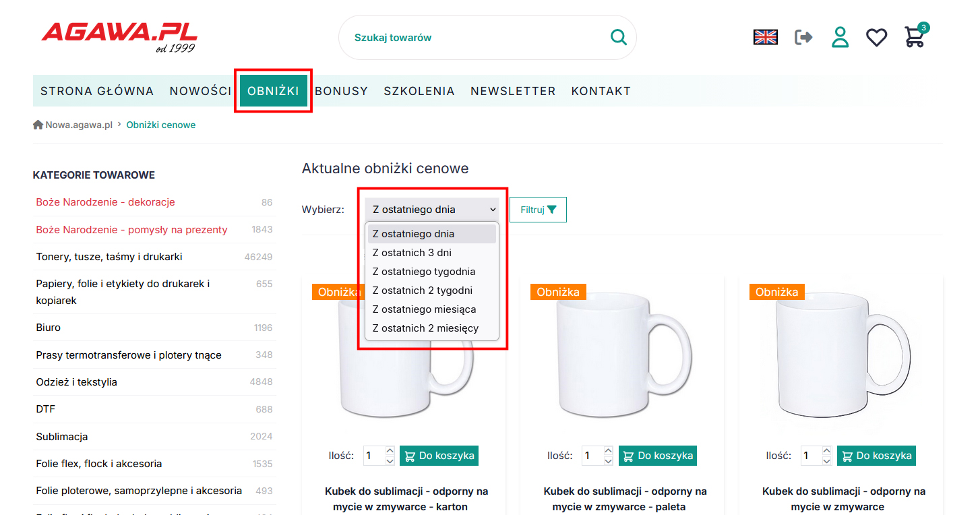Open the 'Boże Narodzenie - dekoracje' category
The image size is (980, 515).
pos(105,202)
